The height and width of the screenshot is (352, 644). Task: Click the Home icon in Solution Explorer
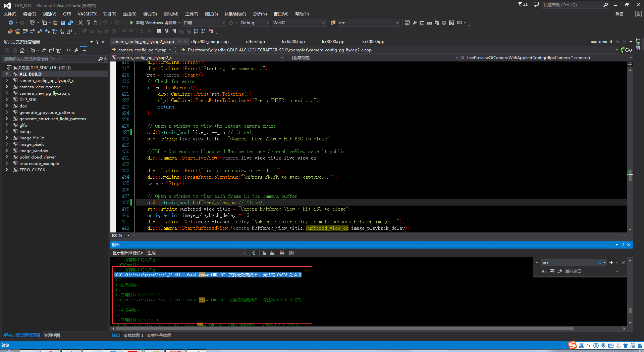click(22, 50)
